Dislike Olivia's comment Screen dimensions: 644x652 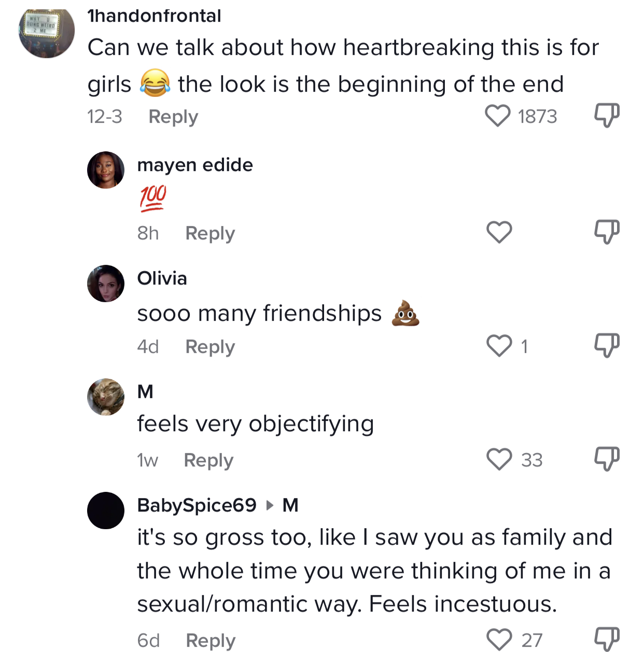pos(607,345)
